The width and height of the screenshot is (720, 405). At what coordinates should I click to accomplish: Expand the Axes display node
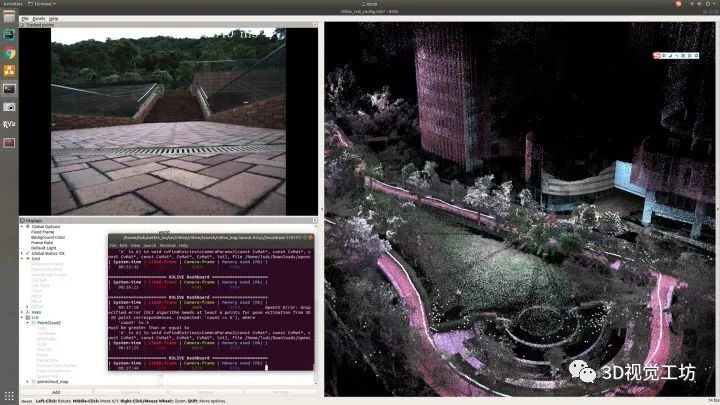click(x=22, y=312)
